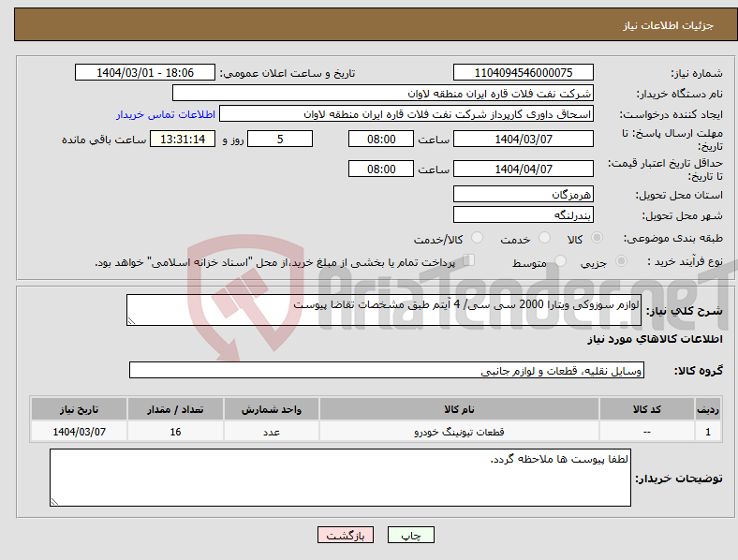Toggle the اسناد خزانه اسلامی payment checkbox

point(469,260)
